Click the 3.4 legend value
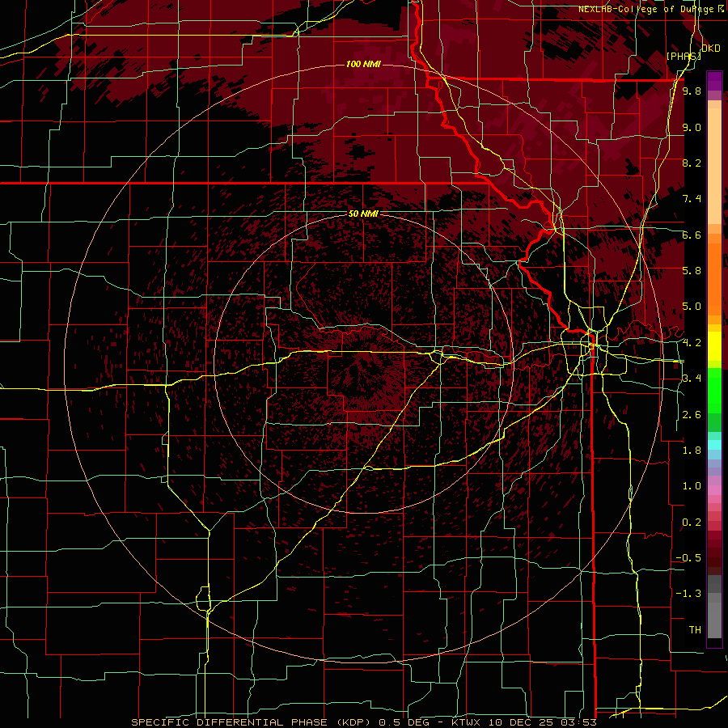This screenshot has height=728, width=728. point(692,379)
